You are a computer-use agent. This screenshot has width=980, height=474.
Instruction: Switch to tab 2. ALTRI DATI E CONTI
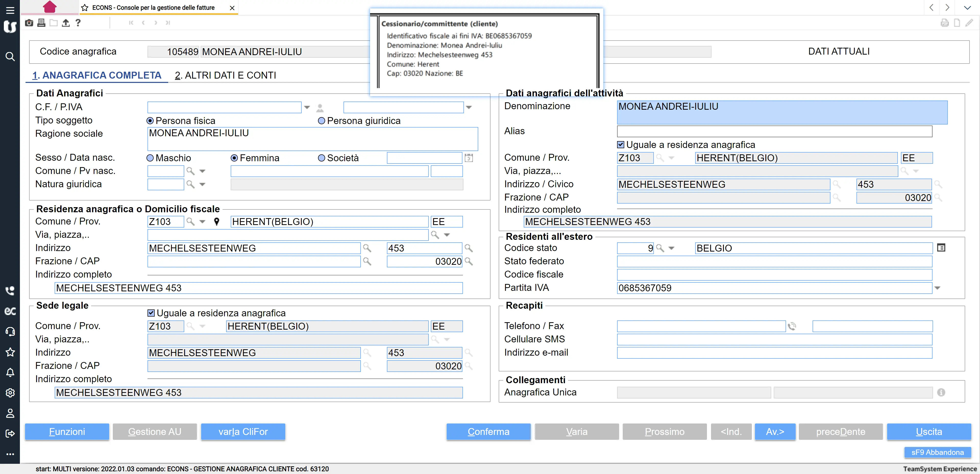[225, 75]
